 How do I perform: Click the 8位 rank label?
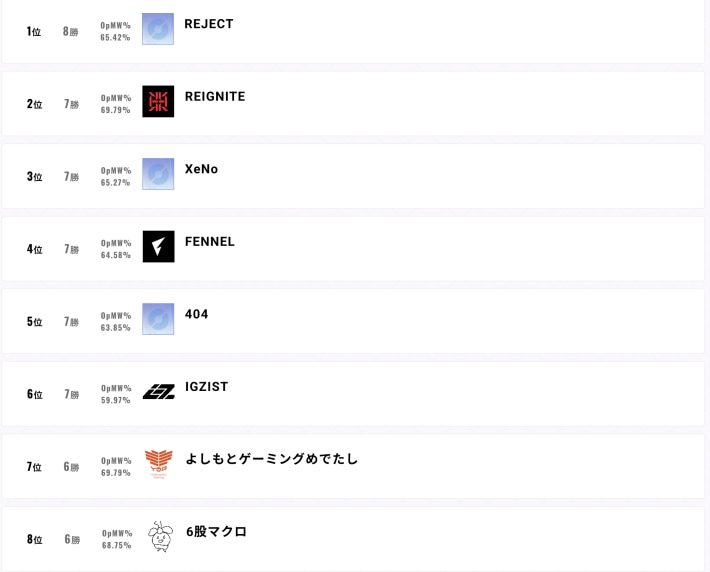click(35, 540)
